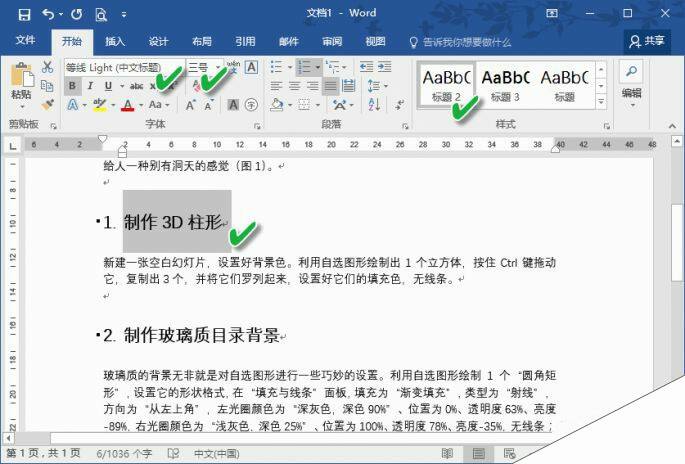Click the Sort A-Z icon
The width and height of the screenshot is (685, 464).
coord(374,105)
